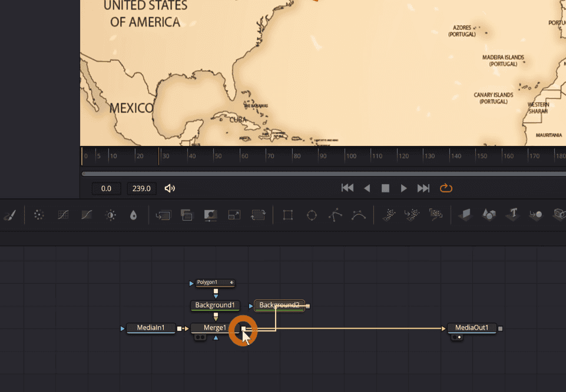Click the output square of Polygon1
The width and height of the screenshot is (566, 392).
(216, 291)
